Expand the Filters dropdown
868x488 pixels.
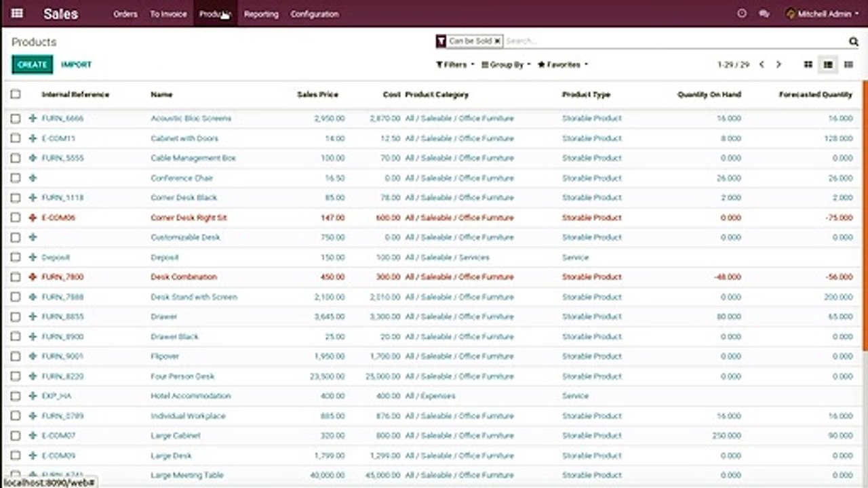point(455,64)
